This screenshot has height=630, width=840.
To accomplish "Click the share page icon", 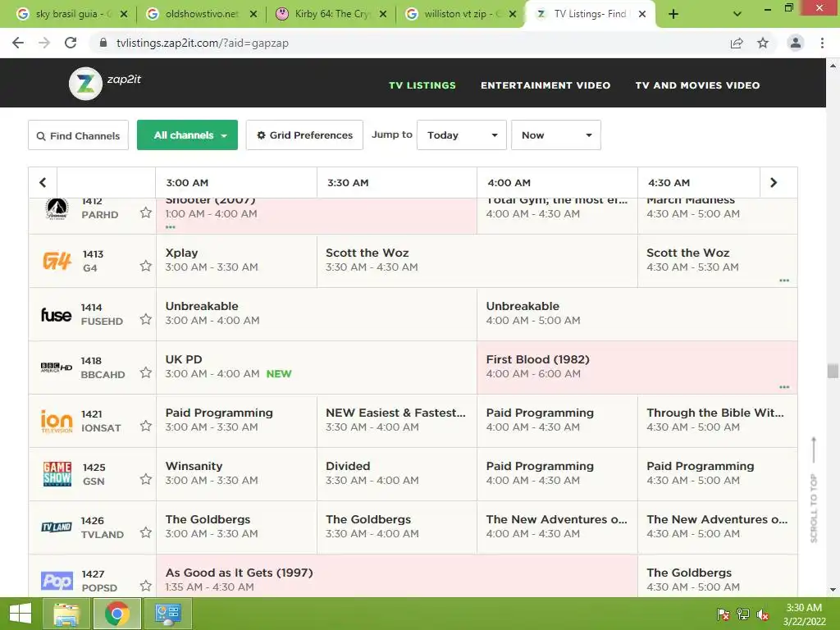I will coord(737,43).
